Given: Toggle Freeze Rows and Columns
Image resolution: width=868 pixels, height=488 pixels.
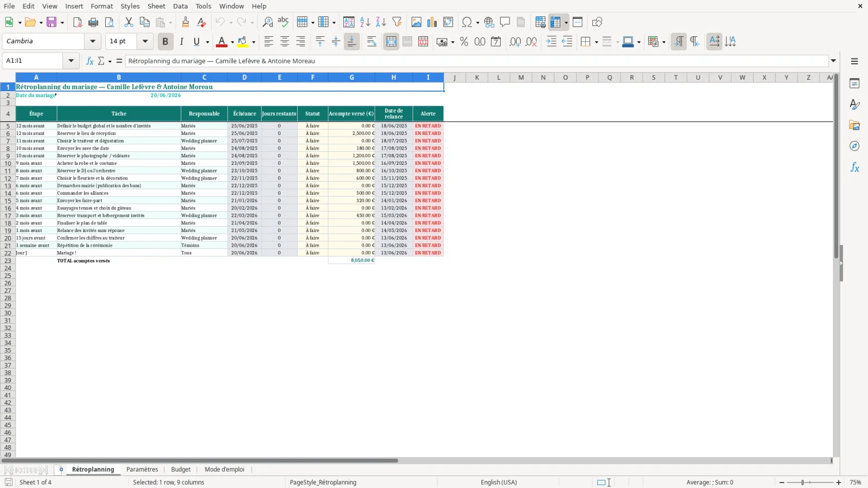Looking at the screenshot, I should coord(556,22).
